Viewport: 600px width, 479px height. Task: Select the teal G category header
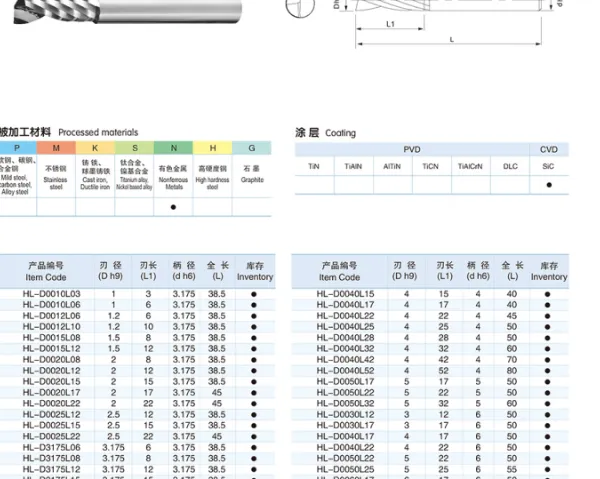tap(251, 148)
